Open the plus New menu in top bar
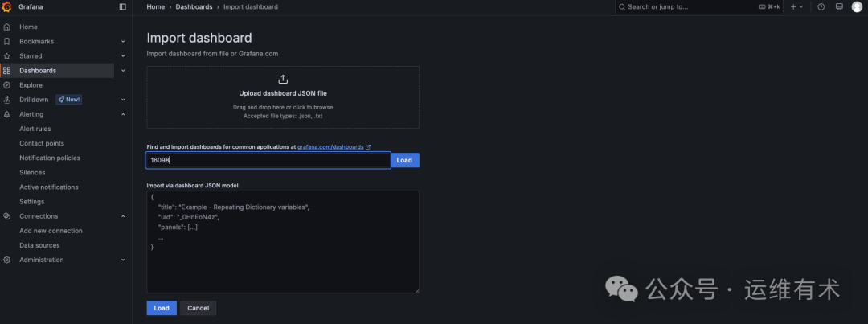868x324 pixels. tap(796, 6)
